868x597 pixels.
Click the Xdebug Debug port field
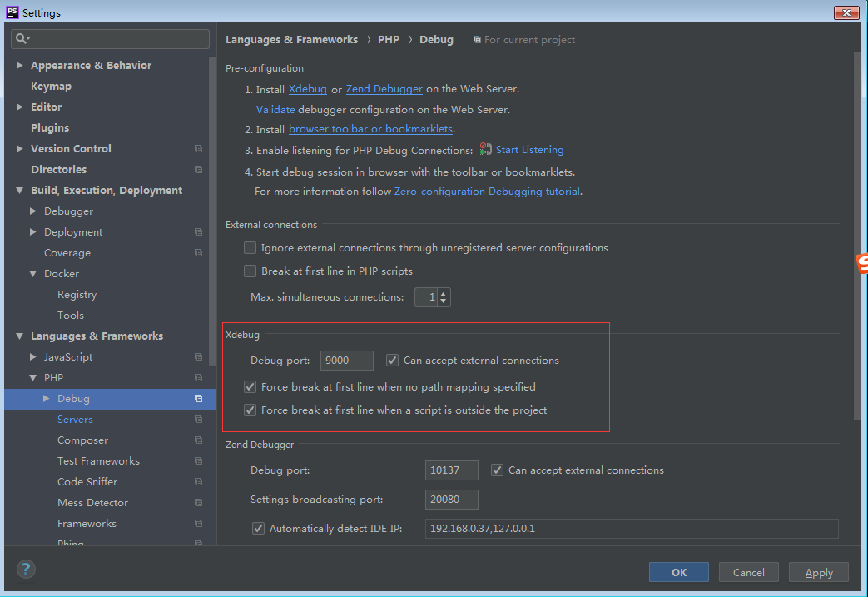pos(346,361)
